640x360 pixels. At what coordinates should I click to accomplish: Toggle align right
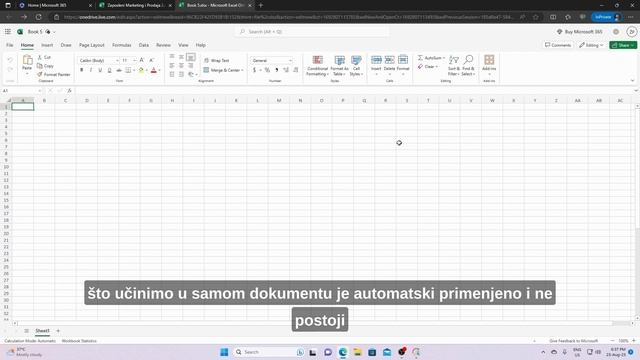[x=191, y=65]
